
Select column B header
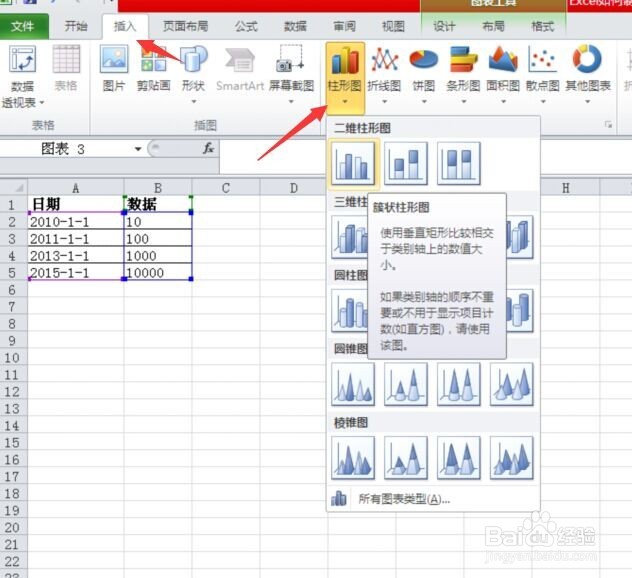[x=158, y=188]
